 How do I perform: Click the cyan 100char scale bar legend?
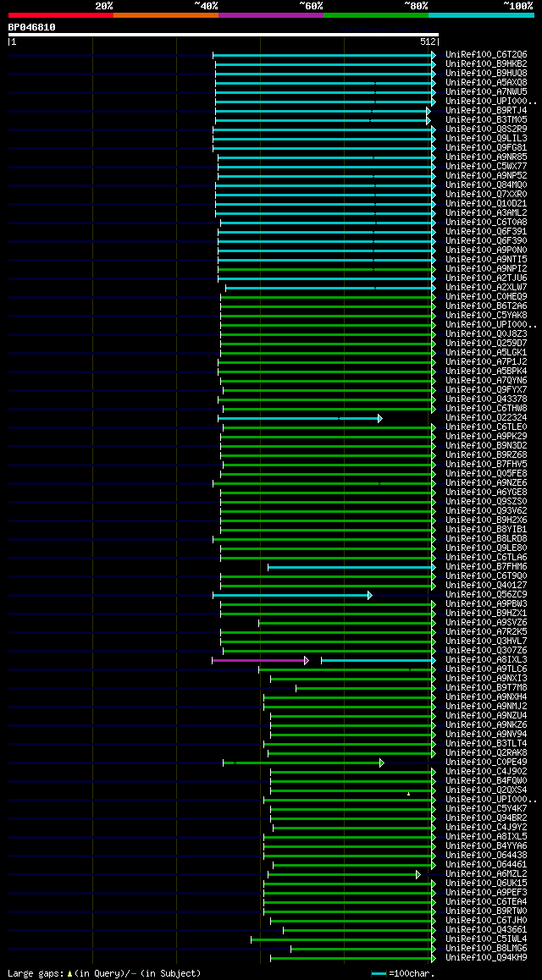(x=379, y=974)
